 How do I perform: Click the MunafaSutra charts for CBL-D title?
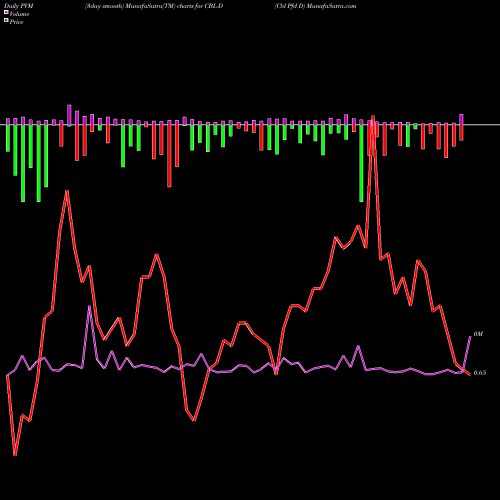click(154, 6)
